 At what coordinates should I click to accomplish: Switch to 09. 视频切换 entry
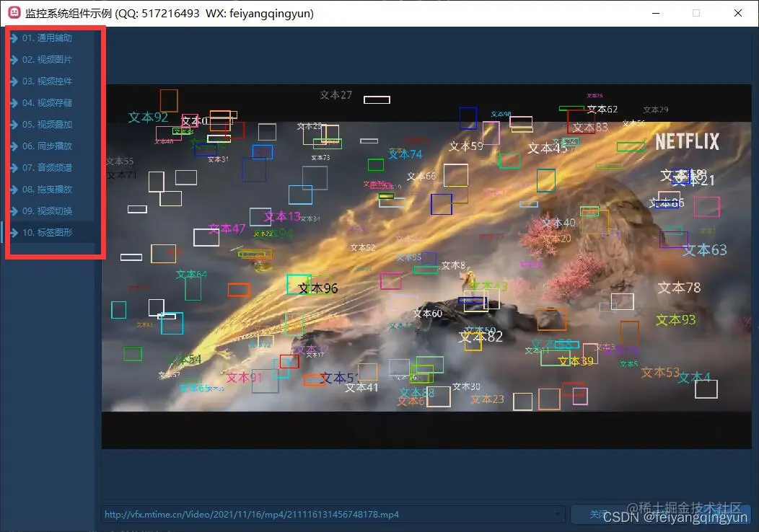48,211
